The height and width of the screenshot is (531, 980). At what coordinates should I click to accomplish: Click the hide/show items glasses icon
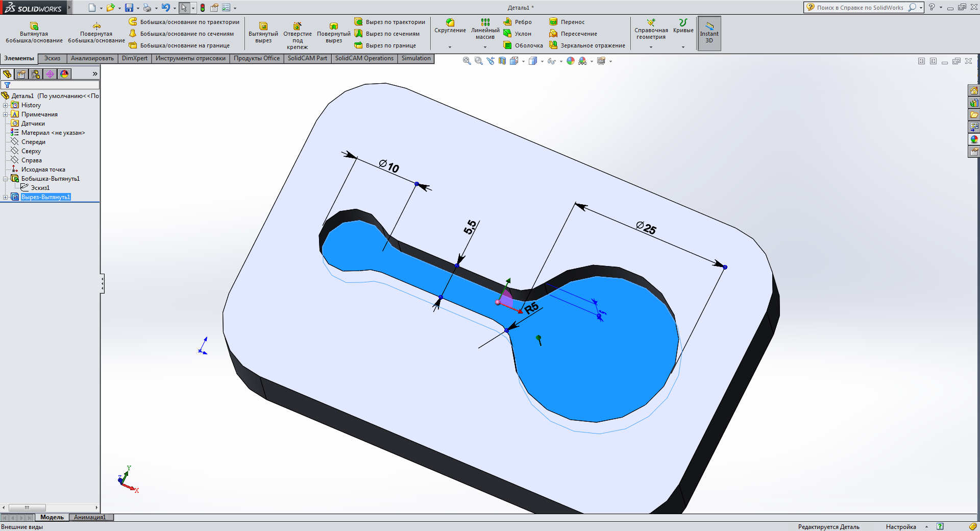pyautogui.click(x=551, y=61)
